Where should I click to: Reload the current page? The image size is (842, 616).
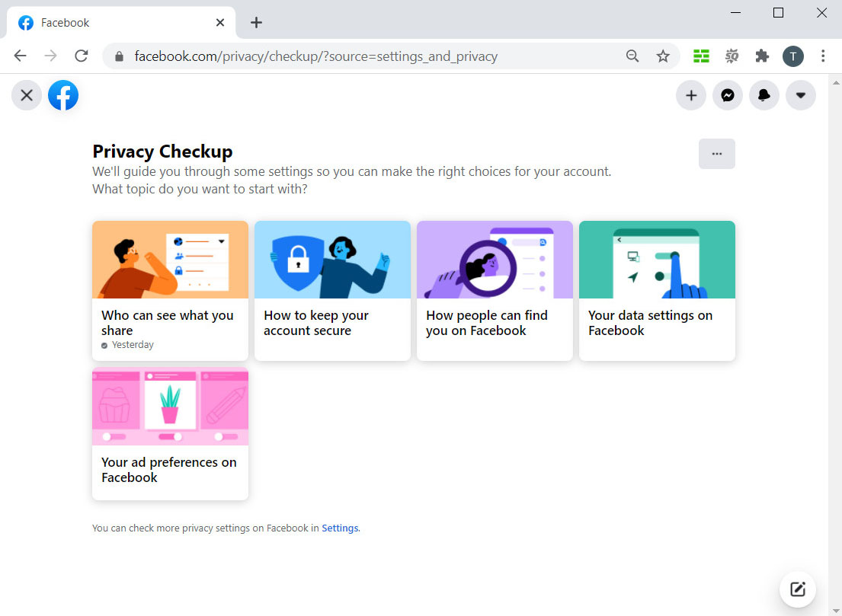tap(81, 56)
